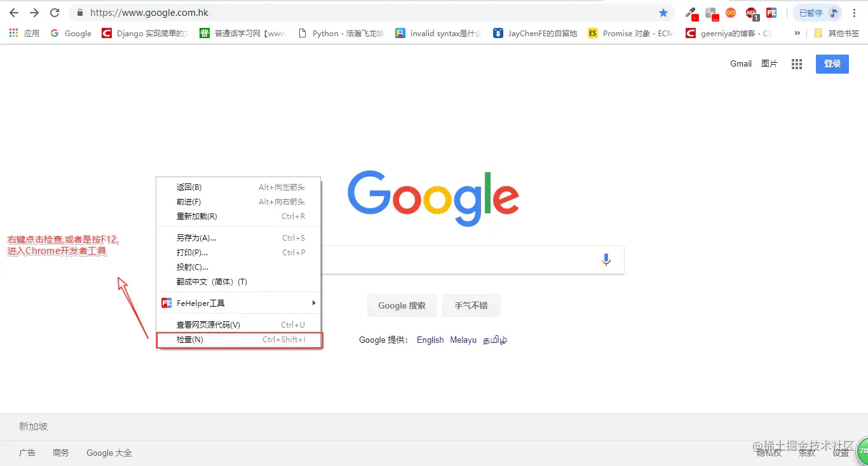Reload the page with the refresh icon
Screen dimensions: 868x466
[x=55, y=13]
